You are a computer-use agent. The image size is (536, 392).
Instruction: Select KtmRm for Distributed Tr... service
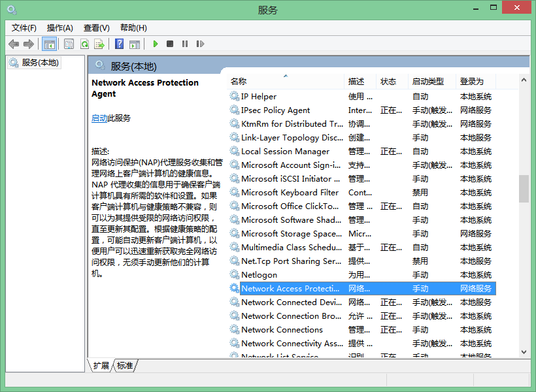pos(361,123)
